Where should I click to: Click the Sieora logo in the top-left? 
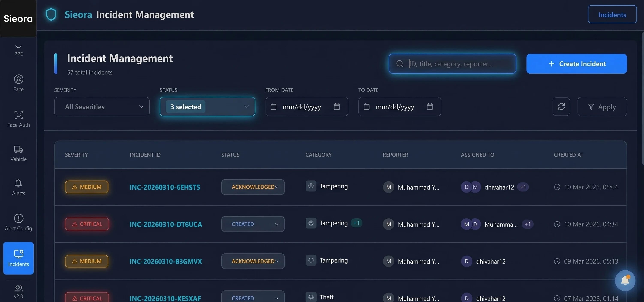[18, 18]
